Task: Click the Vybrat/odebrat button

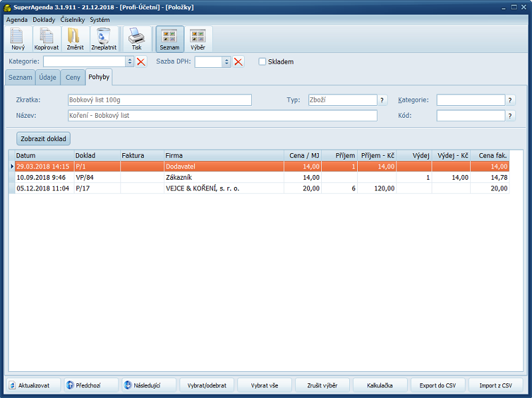Action: tap(207, 385)
